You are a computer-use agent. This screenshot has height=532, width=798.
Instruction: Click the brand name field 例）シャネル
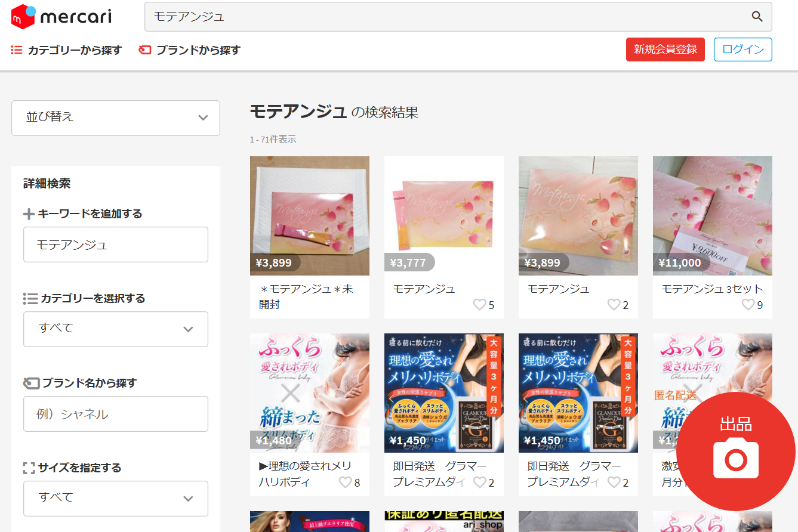coord(116,413)
